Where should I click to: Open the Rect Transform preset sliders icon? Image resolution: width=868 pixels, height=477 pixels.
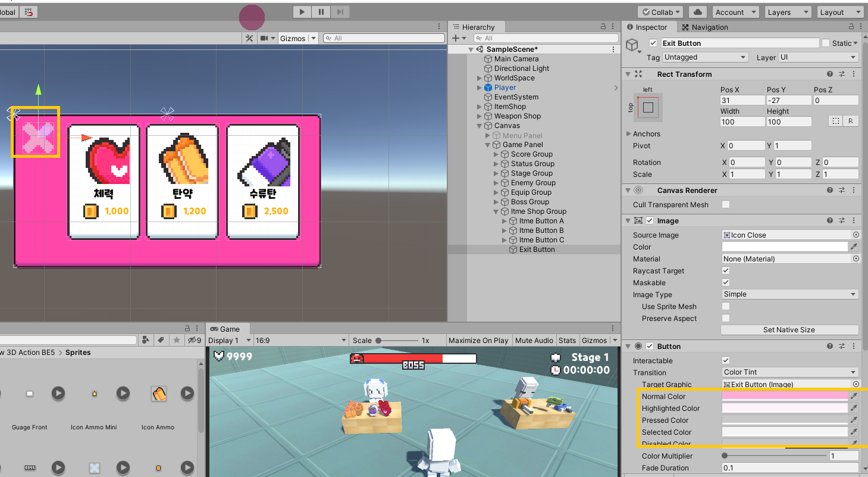pos(842,74)
